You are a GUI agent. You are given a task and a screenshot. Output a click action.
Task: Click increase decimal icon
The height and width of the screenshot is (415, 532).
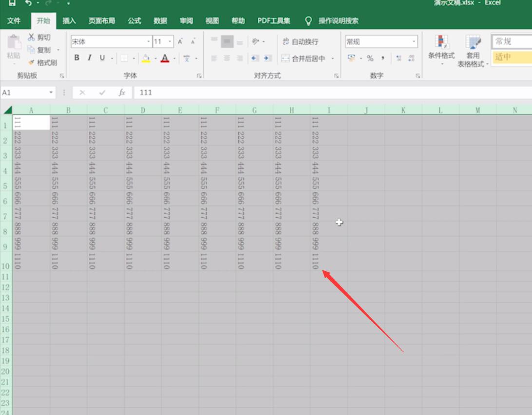click(x=399, y=58)
